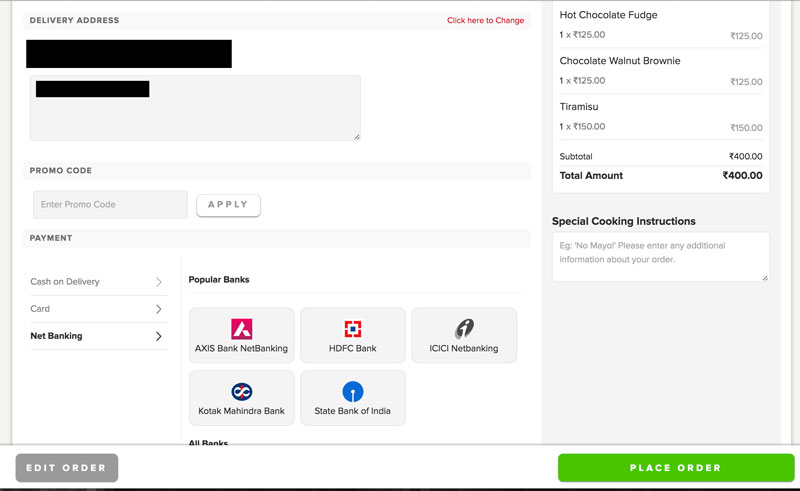Select the AXIS Bank logo icon
The width and height of the screenshot is (800, 491).
[x=241, y=329]
